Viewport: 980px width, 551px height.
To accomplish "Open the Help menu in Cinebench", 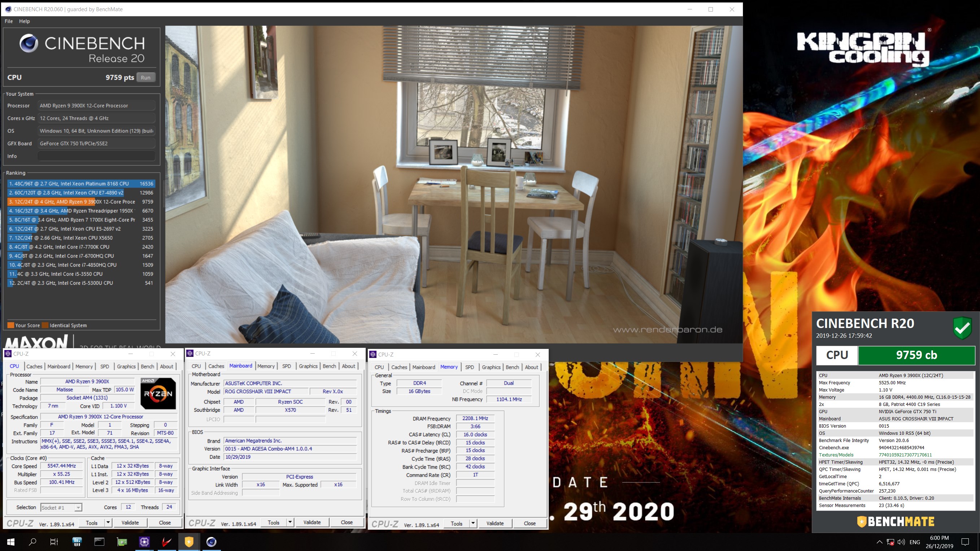I will [24, 21].
